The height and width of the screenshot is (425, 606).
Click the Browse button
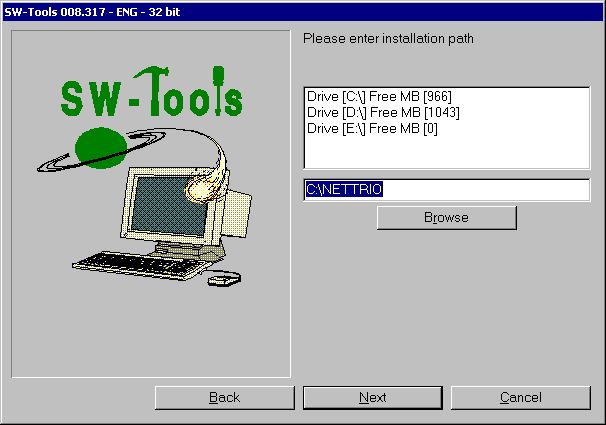(x=446, y=217)
